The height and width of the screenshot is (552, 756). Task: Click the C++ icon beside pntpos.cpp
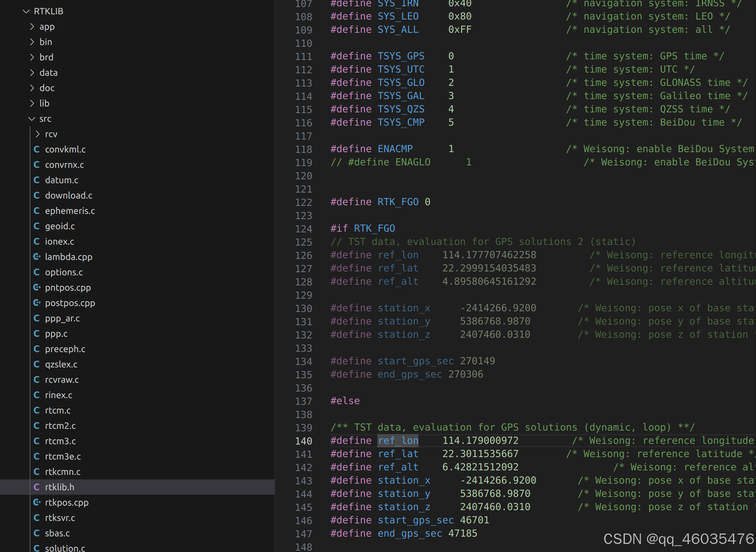coord(37,287)
